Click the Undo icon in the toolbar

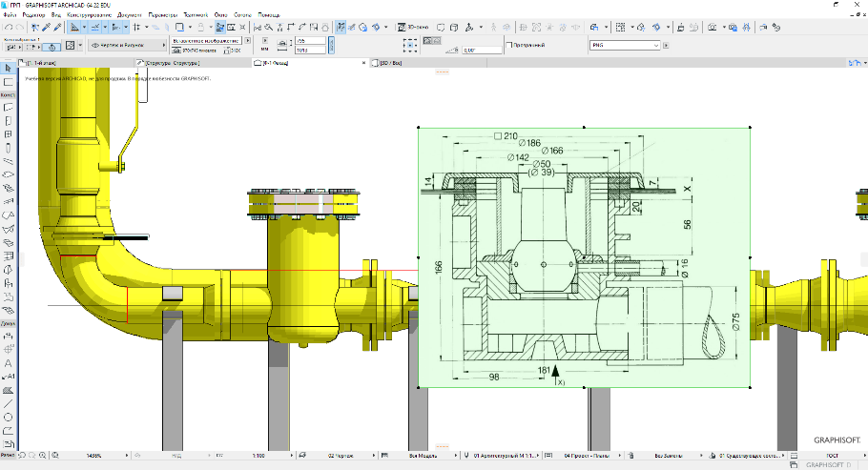coord(8,28)
